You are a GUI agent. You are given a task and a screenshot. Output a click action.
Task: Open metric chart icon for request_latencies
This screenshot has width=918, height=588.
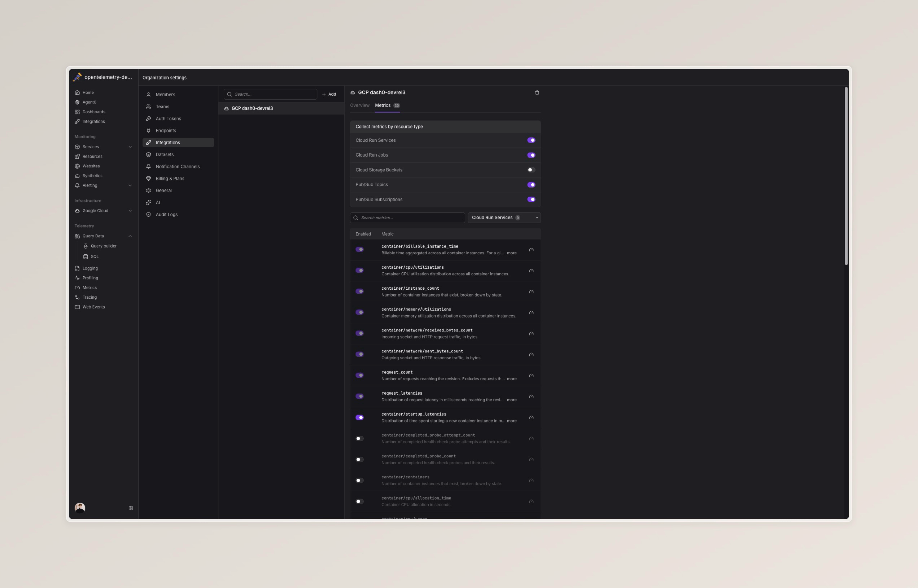(x=531, y=397)
